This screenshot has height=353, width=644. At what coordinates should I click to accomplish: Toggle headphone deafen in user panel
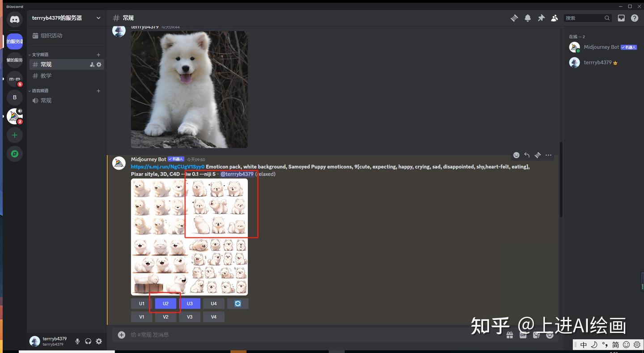coord(88,341)
